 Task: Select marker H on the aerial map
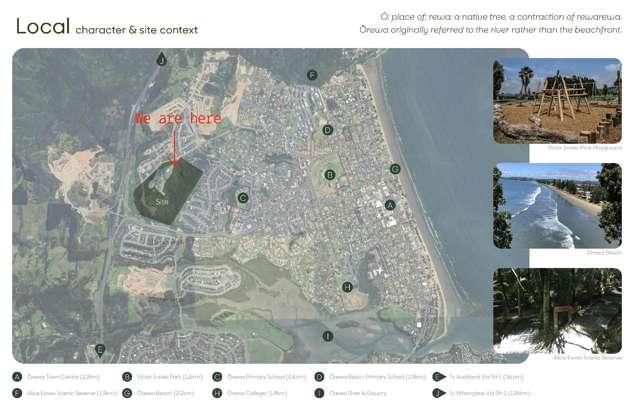(347, 287)
